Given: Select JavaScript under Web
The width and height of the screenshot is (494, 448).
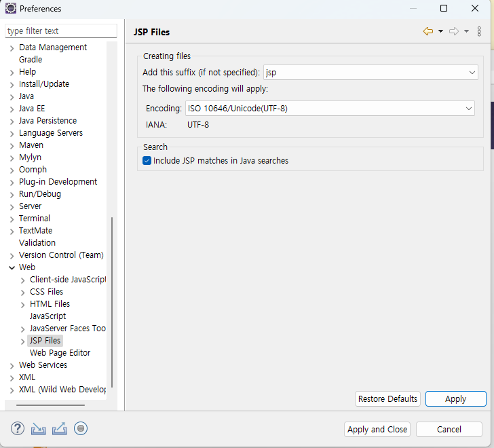Looking at the screenshot, I should [47, 316].
